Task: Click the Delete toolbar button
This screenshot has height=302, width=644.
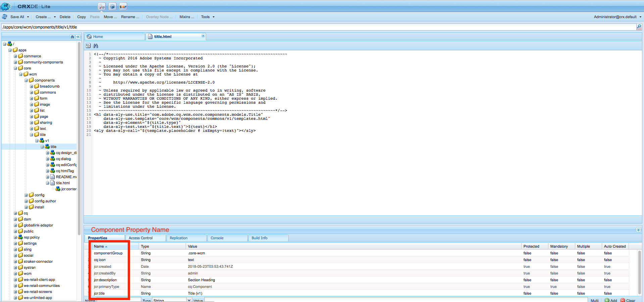Action: [65, 17]
